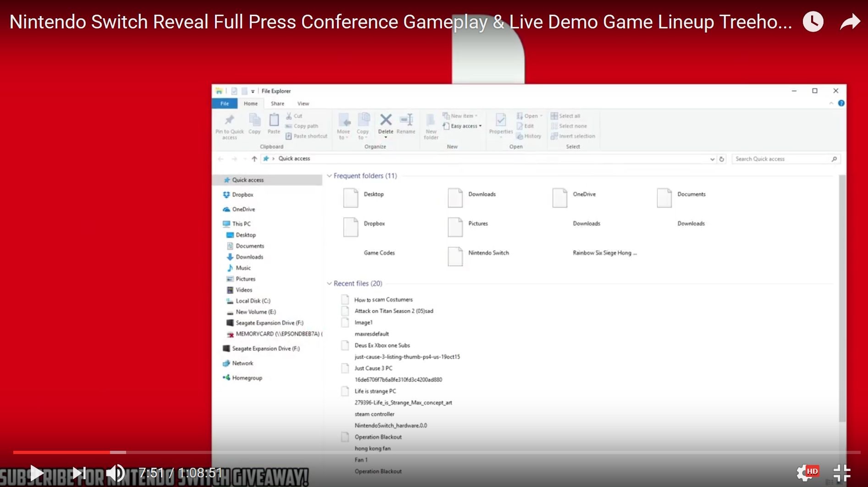Click the Delete X icon
Viewport: 868px width, 487px height.
pyautogui.click(x=386, y=120)
